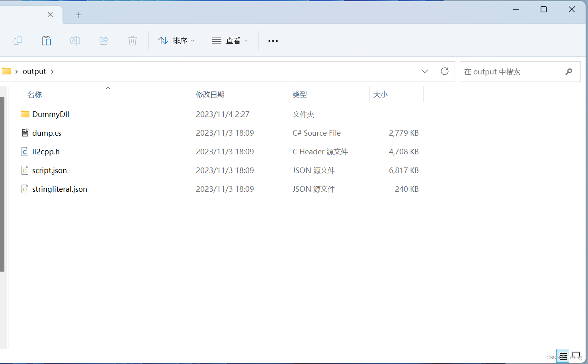Image resolution: width=588 pixels, height=364 pixels.
Task: Select the il2cpp.h file
Action: [46, 152]
